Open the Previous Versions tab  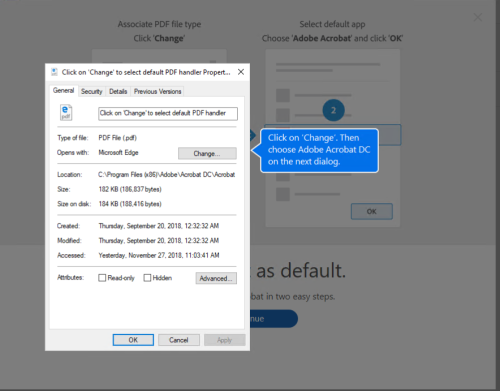pyautogui.click(x=157, y=91)
